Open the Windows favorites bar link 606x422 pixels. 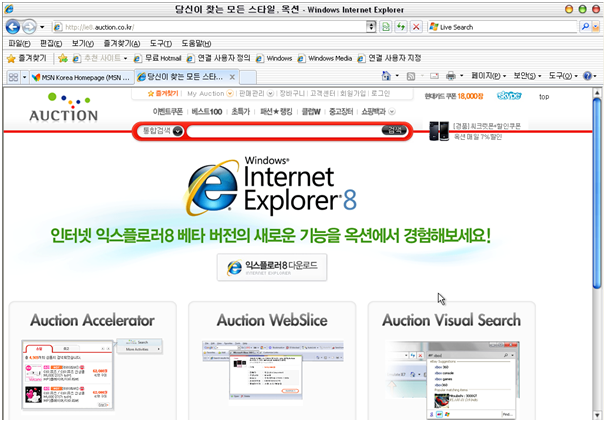tap(274, 58)
